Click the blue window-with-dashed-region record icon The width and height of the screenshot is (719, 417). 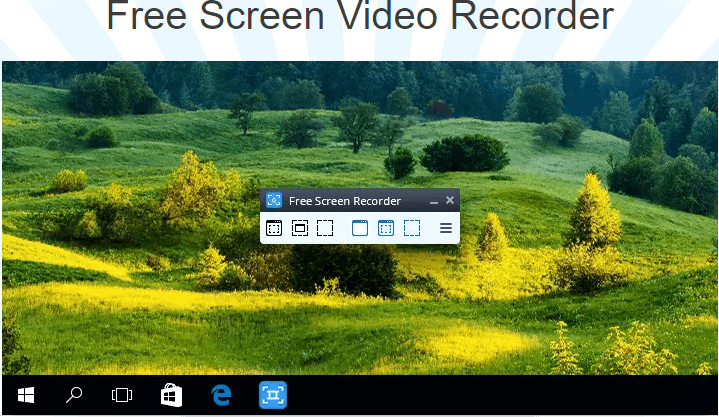coord(386,228)
